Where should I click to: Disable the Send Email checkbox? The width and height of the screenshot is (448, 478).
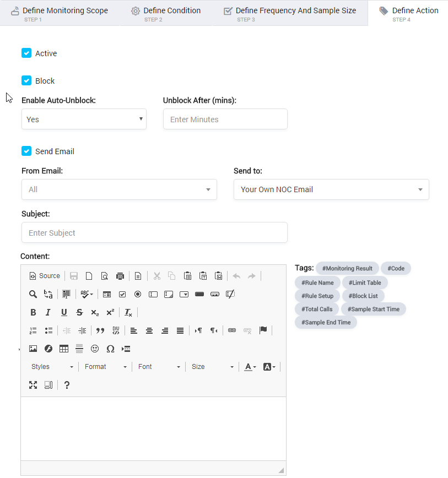pos(26,151)
